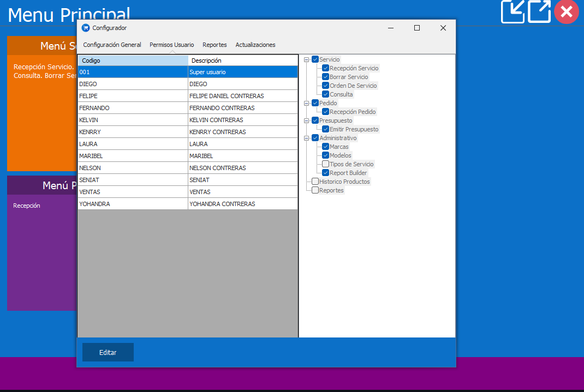Collapse the Administrativo tree node
This screenshot has width=584, height=392.
[307, 138]
